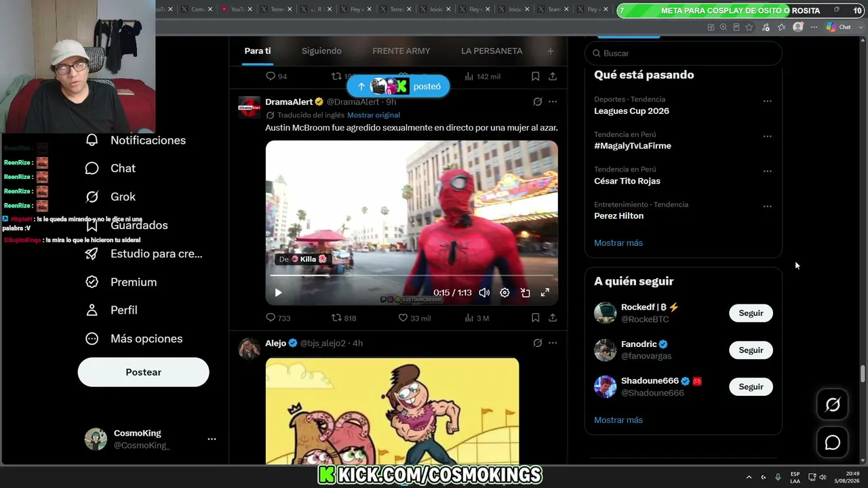
Task: Ask Grok about the DramaAlert post
Action: 538,102
